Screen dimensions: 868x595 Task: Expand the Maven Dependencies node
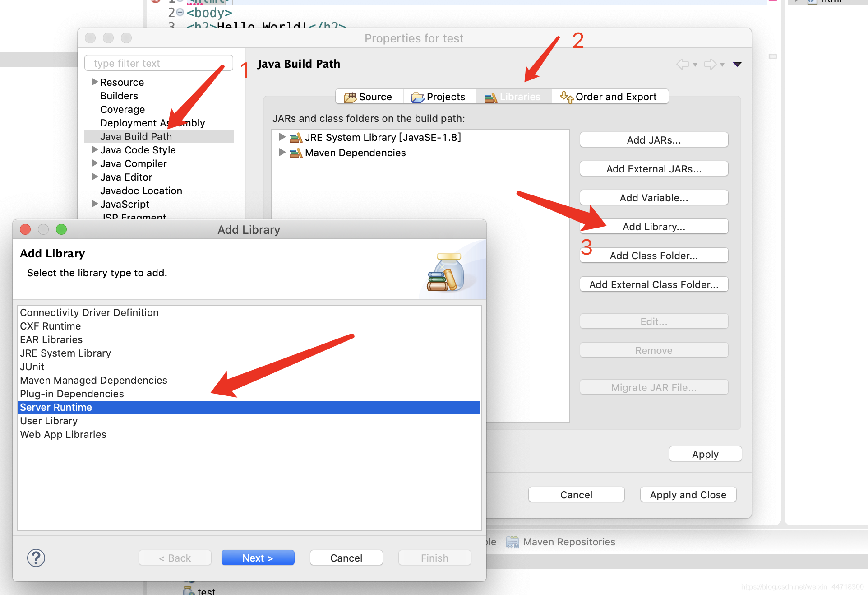coord(282,152)
